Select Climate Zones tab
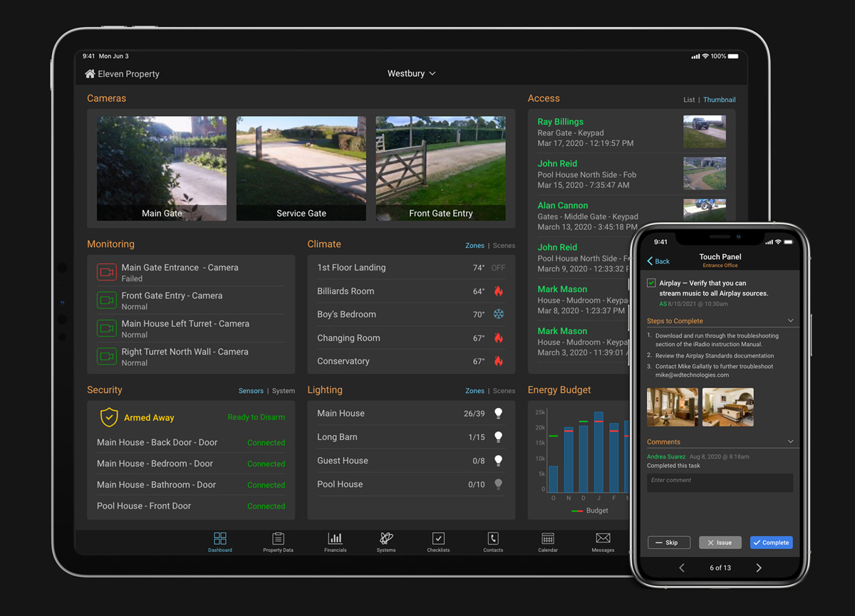 [475, 246]
